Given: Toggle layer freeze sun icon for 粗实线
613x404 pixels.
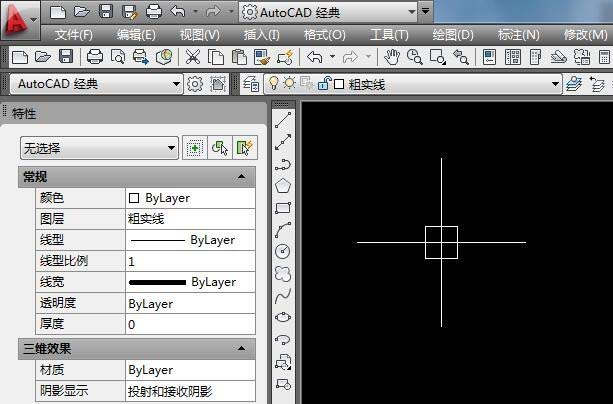Looking at the screenshot, I should click(x=290, y=83).
